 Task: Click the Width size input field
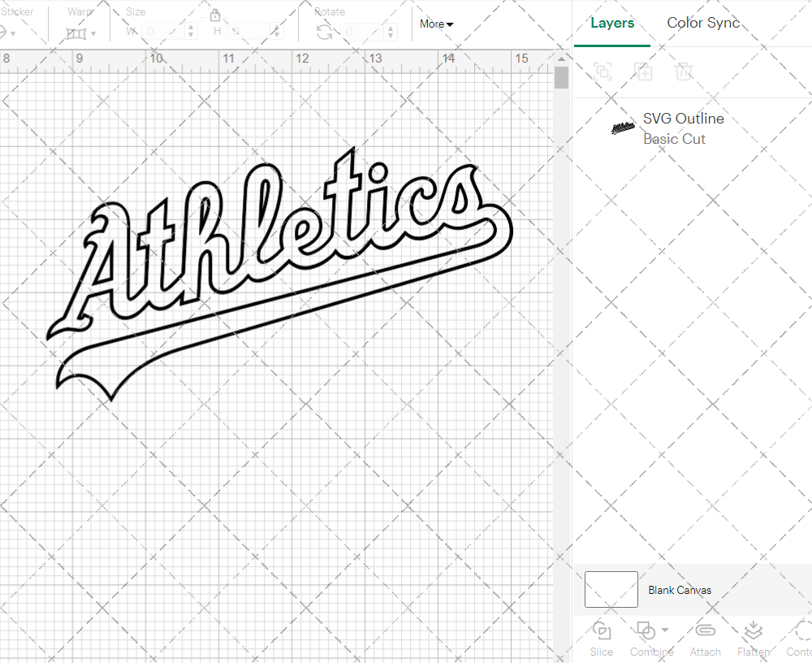click(165, 32)
